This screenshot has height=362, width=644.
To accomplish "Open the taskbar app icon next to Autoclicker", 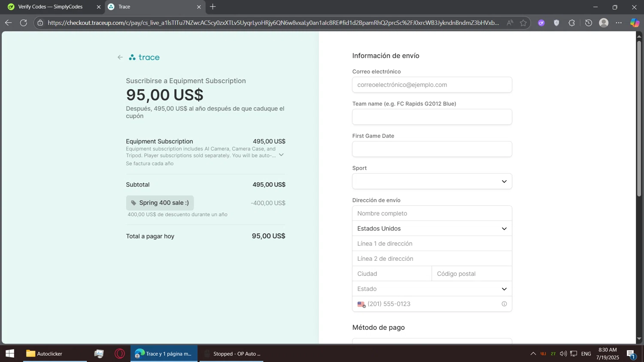I will coord(99,353).
